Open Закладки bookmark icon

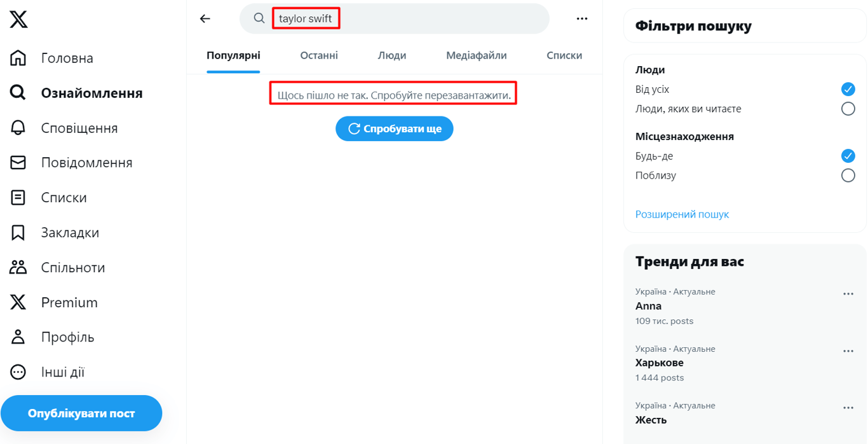coord(18,233)
